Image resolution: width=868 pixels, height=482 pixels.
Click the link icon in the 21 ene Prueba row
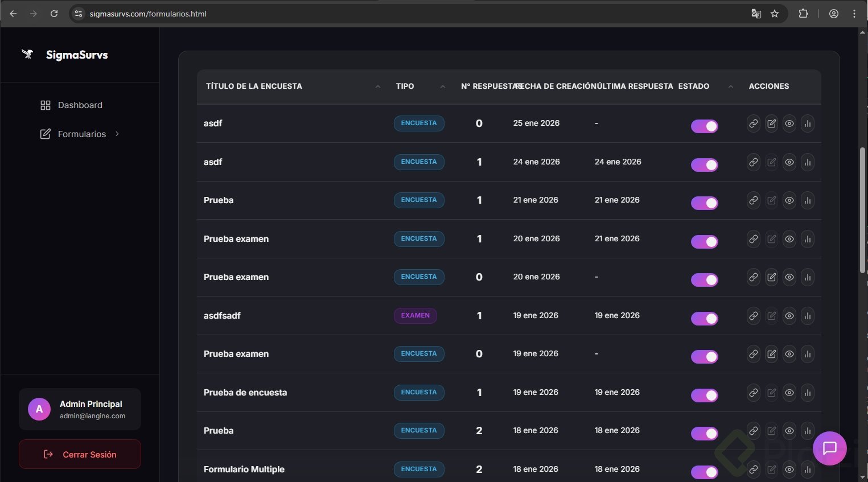pyautogui.click(x=753, y=200)
